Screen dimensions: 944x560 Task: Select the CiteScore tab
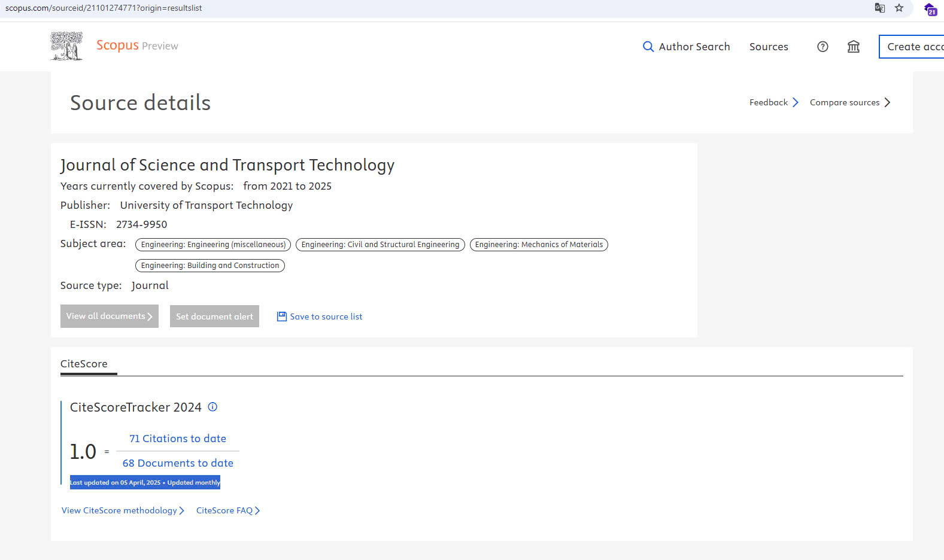pyautogui.click(x=84, y=364)
